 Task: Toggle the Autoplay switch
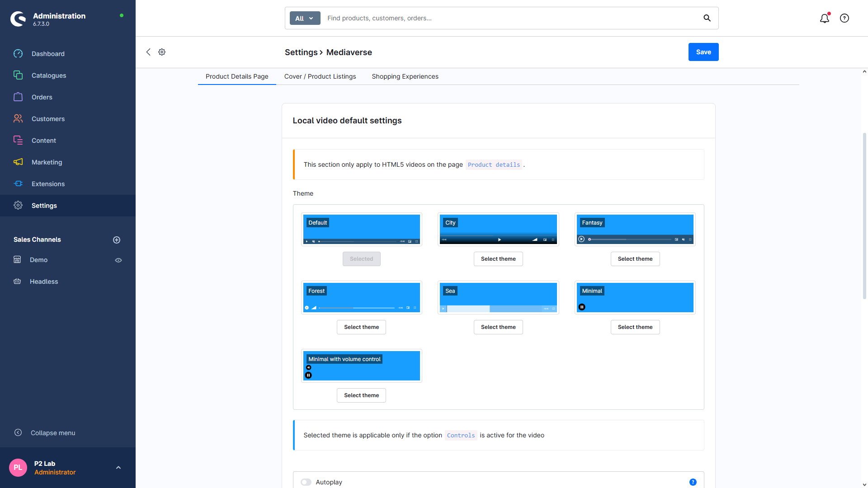coord(306,482)
